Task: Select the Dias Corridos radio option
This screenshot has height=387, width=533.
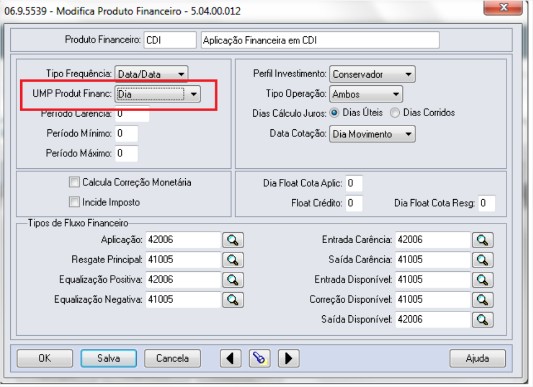Action: tap(395, 113)
